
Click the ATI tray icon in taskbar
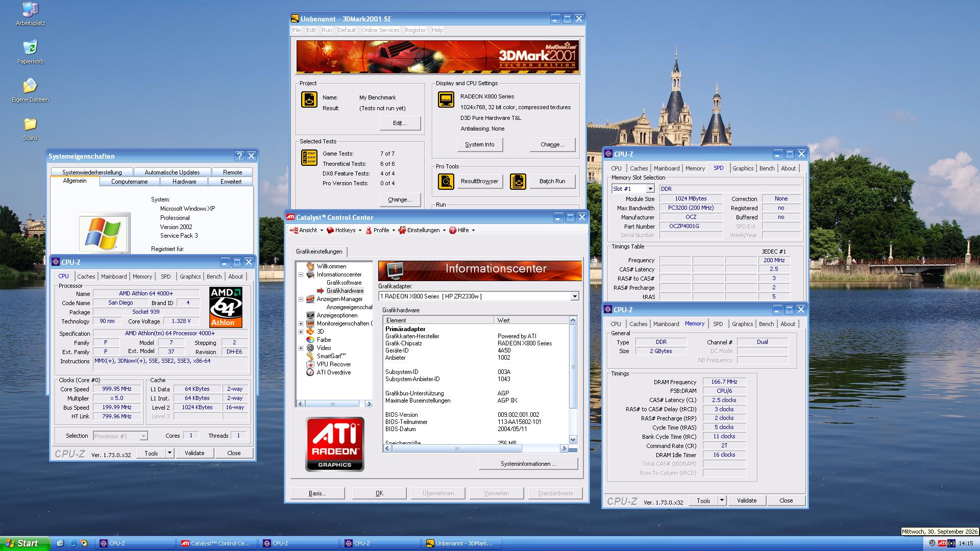pos(942,543)
